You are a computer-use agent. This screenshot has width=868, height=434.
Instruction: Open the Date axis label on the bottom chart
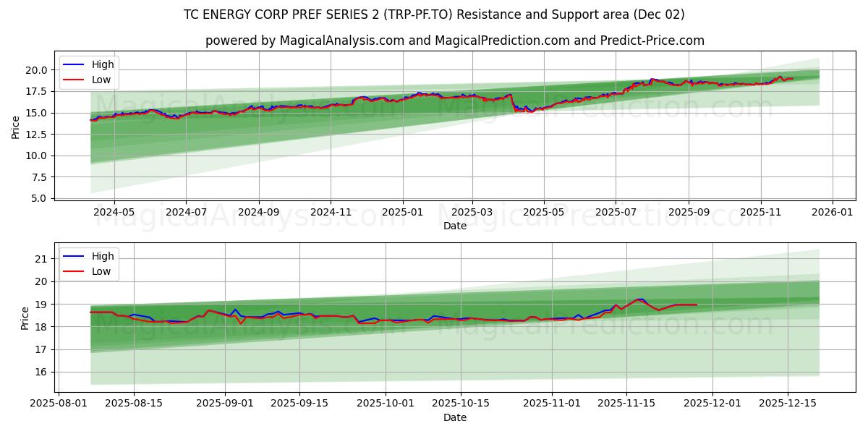[456, 417]
